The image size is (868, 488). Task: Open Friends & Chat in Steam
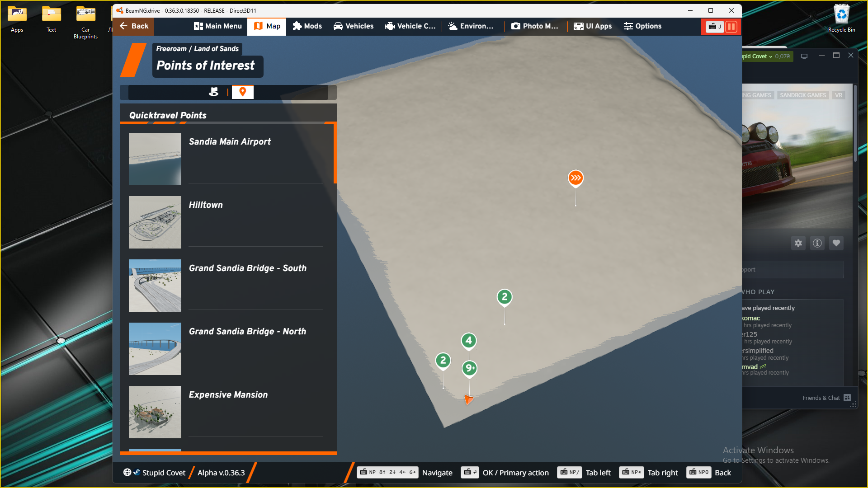(x=827, y=398)
